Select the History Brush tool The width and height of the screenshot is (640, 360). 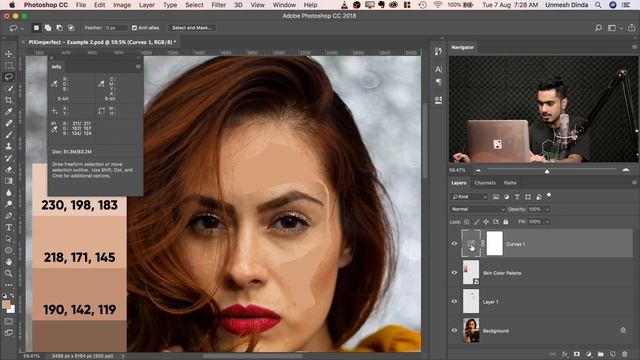[9, 158]
